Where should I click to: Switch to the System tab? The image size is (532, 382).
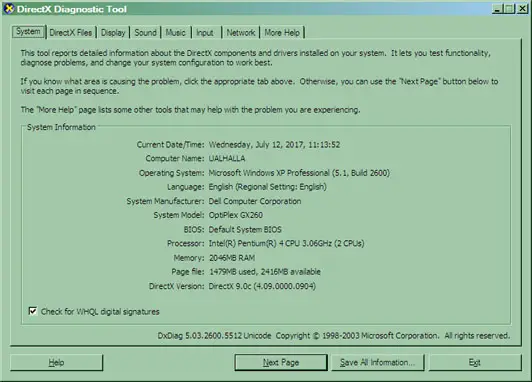click(x=28, y=32)
